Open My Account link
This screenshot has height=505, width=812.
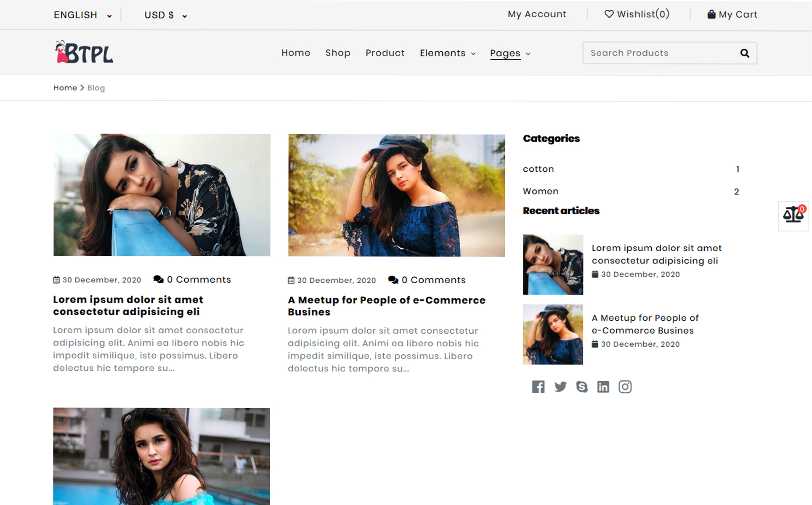click(x=537, y=14)
